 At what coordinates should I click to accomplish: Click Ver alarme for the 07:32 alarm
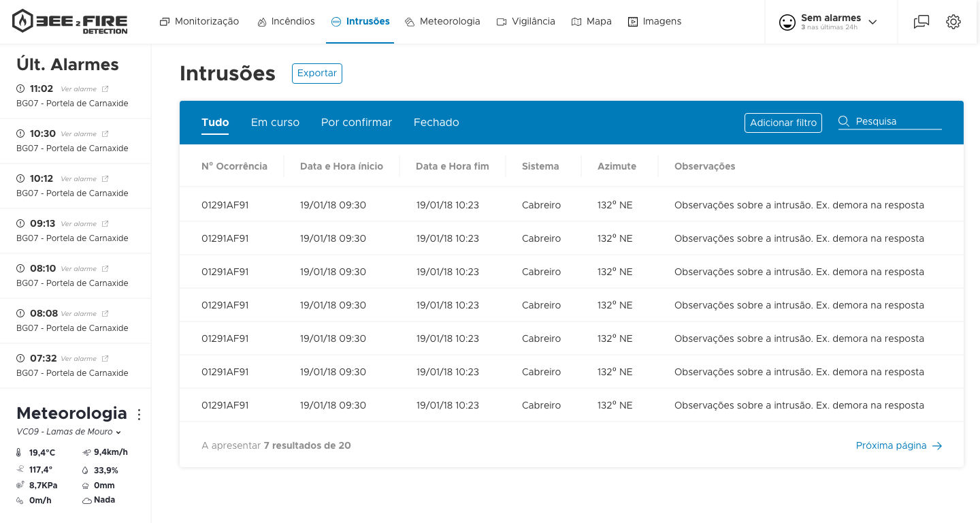tap(79, 359)
